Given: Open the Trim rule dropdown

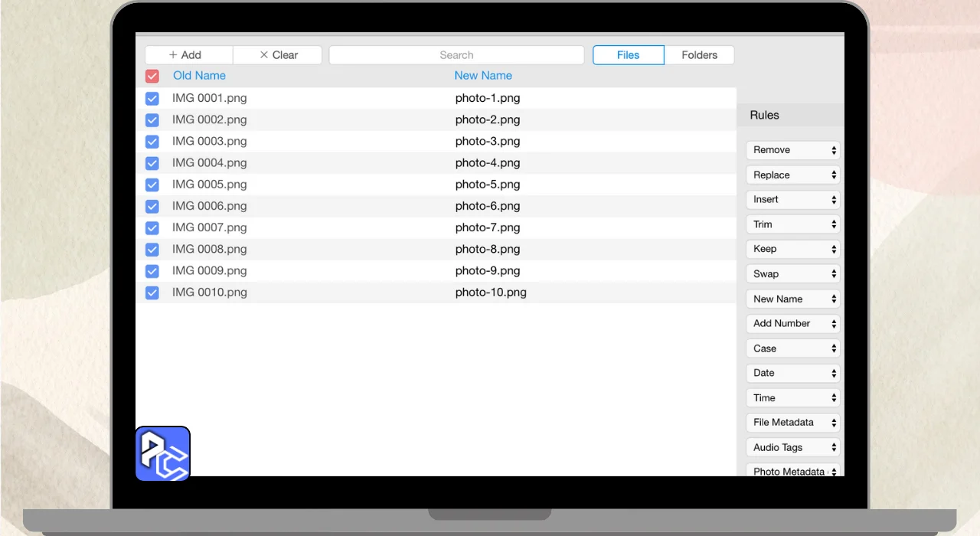Looking at the screenshot, I should 793,224.
